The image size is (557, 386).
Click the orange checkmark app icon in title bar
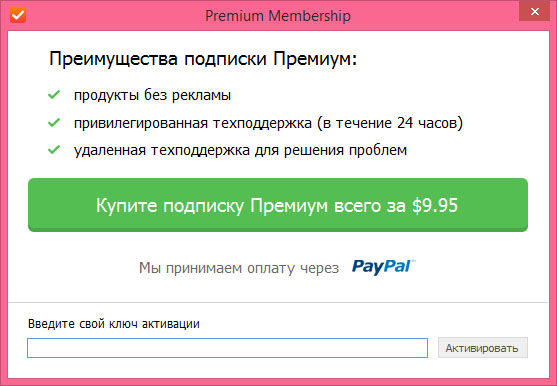click(18, 15)
